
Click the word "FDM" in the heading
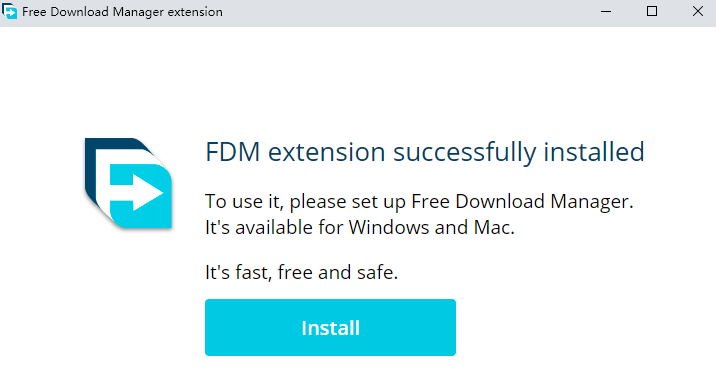(x=232, y=152)
